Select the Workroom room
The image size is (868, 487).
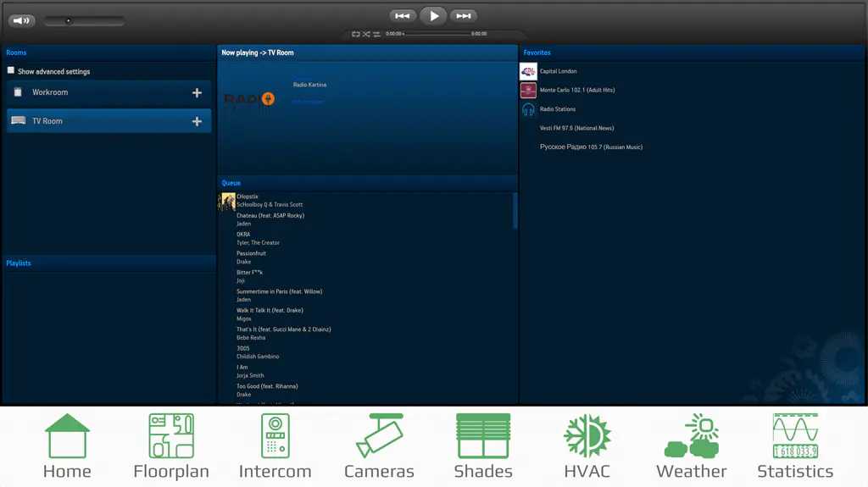pyautogui.click(x=109, y=92)
